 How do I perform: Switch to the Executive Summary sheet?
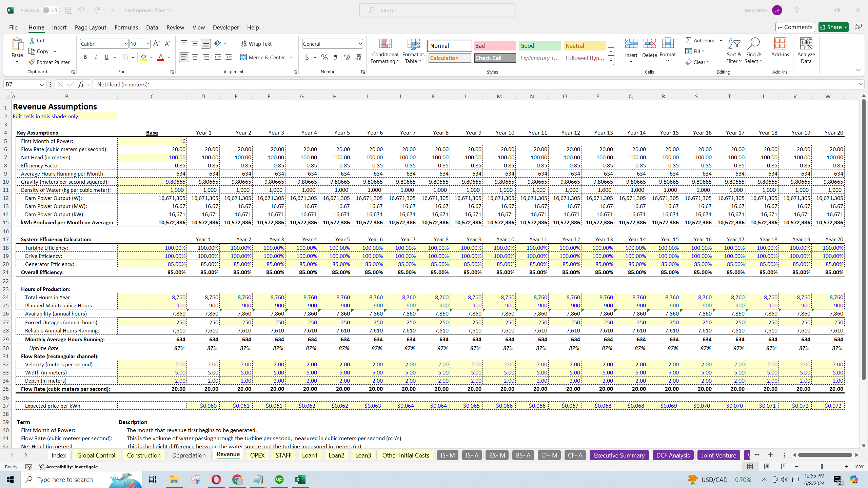point(619,455)
